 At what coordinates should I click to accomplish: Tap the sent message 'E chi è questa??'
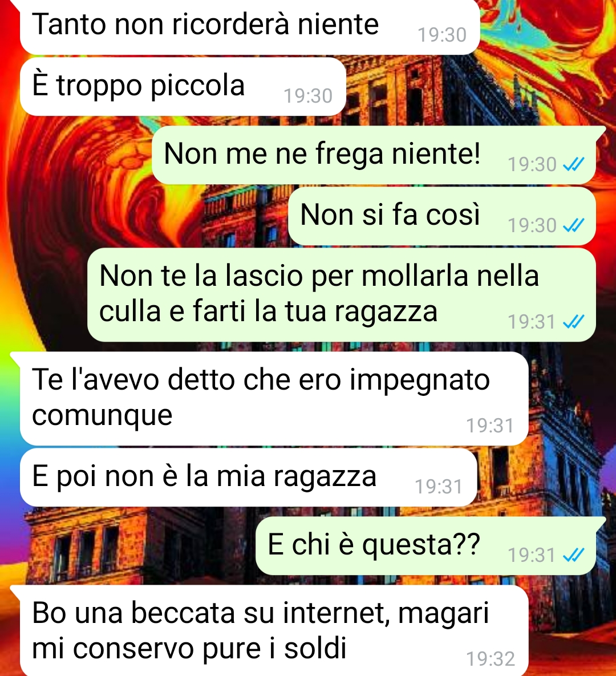point(427,546)
